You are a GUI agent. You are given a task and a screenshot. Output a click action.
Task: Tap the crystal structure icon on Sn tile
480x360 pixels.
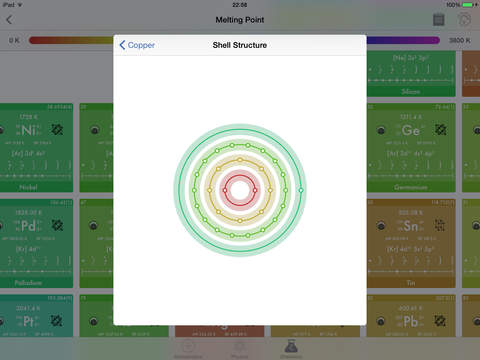point(440,226)
